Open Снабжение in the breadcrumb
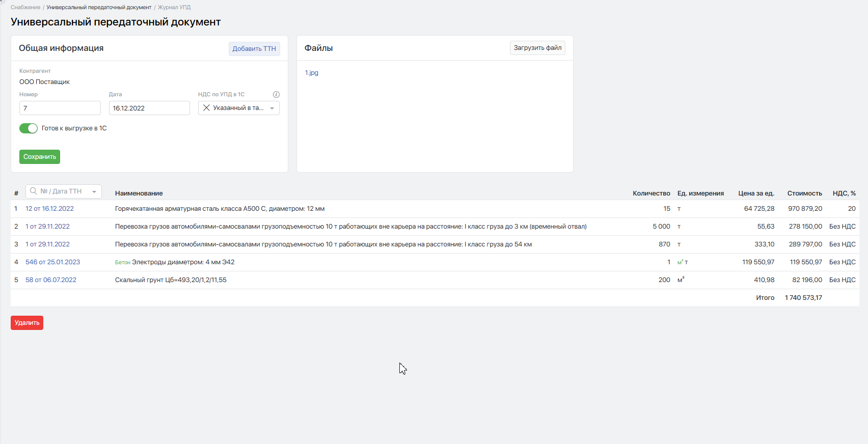This screenshot has width=868, height=444. (25, 8)
